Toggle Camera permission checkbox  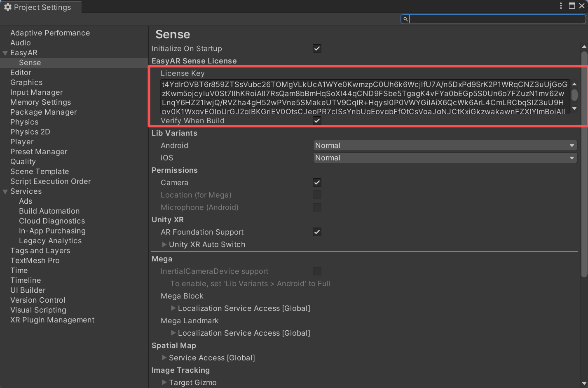point(317,183)
